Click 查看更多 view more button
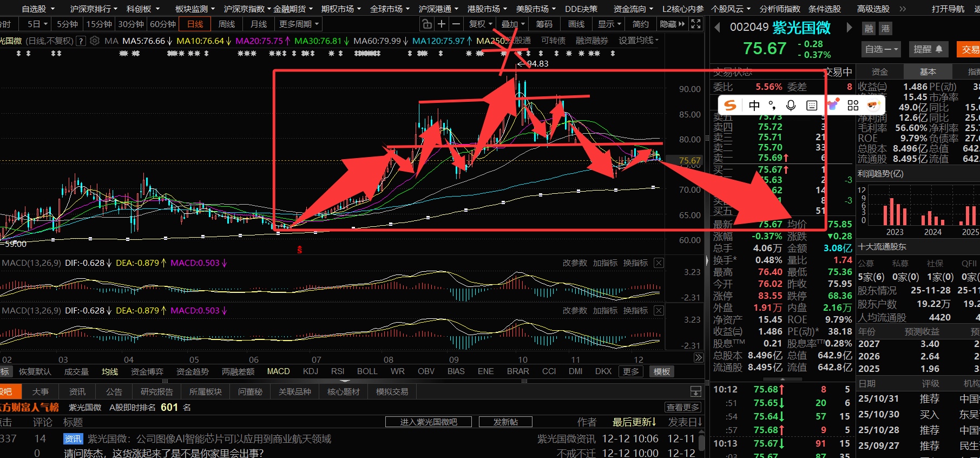Viewport: 980px width, 458px height. pos(683,407)
